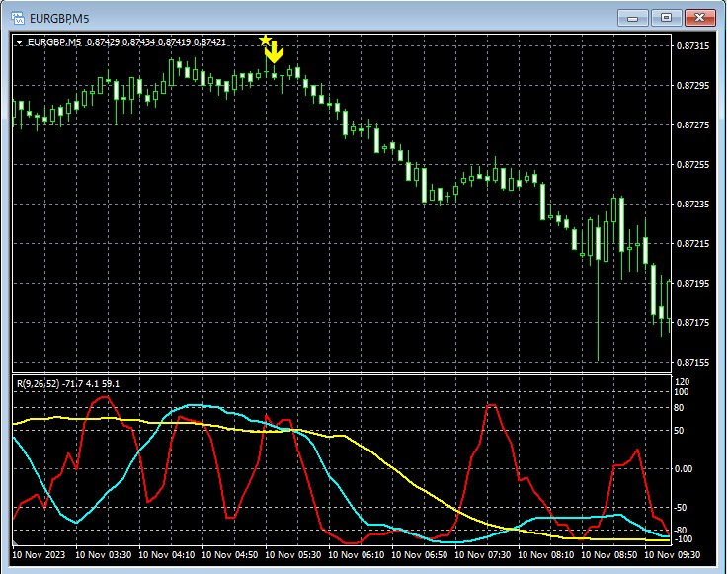Screen dimensions: 728x574
Task: Click the chart shift triangle marker at bottom-left
Action: (16, 542)
